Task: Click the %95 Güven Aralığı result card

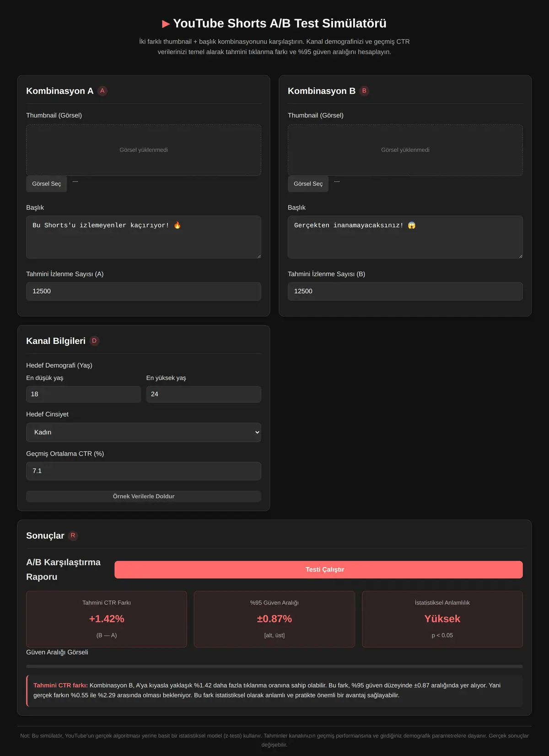Action: point(274,619)
